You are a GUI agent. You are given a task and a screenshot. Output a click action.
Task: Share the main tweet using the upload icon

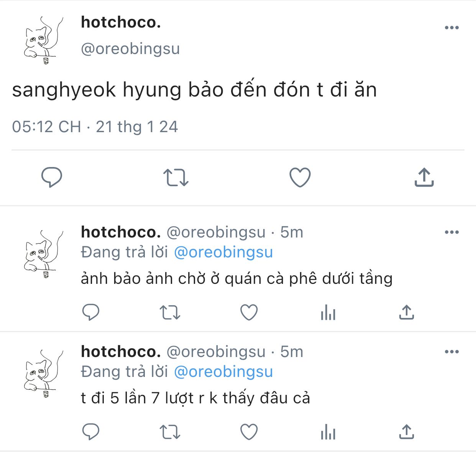coord(424,177)
